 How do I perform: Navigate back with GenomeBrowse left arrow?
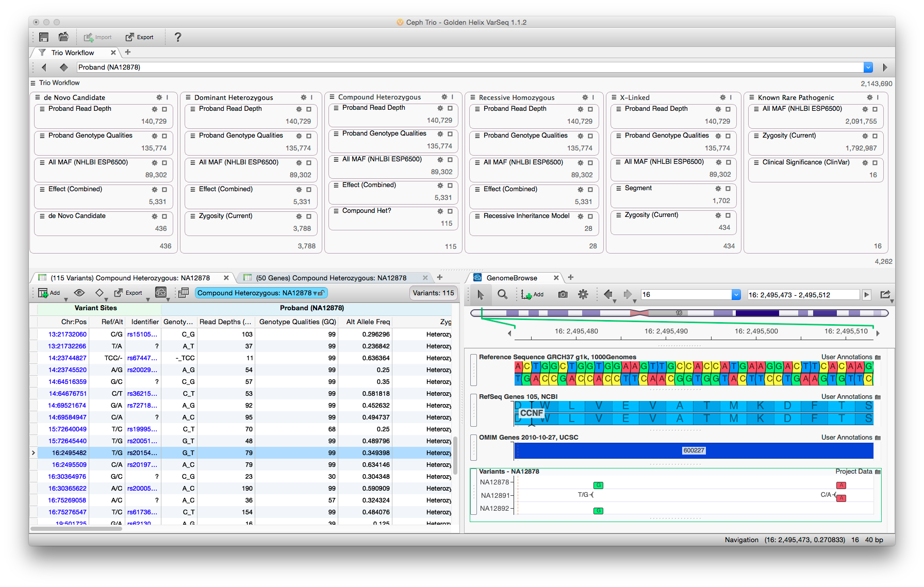[x=608, y=294]
